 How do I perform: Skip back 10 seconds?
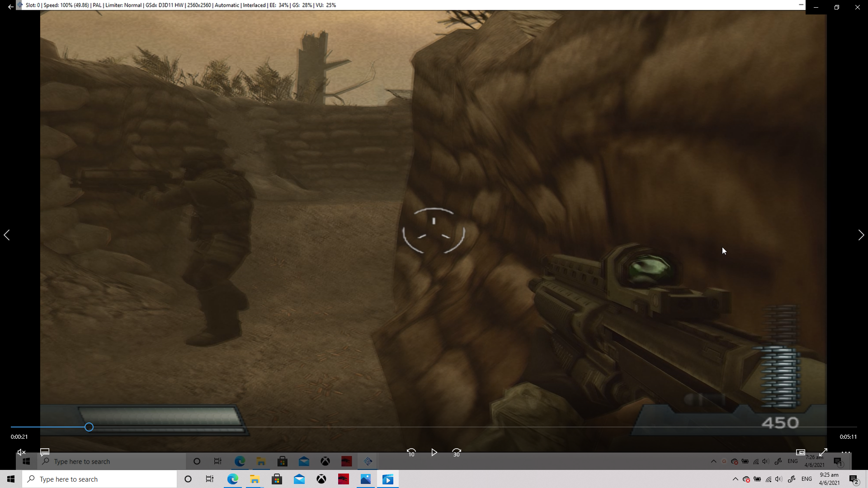(x=411, y=452)
